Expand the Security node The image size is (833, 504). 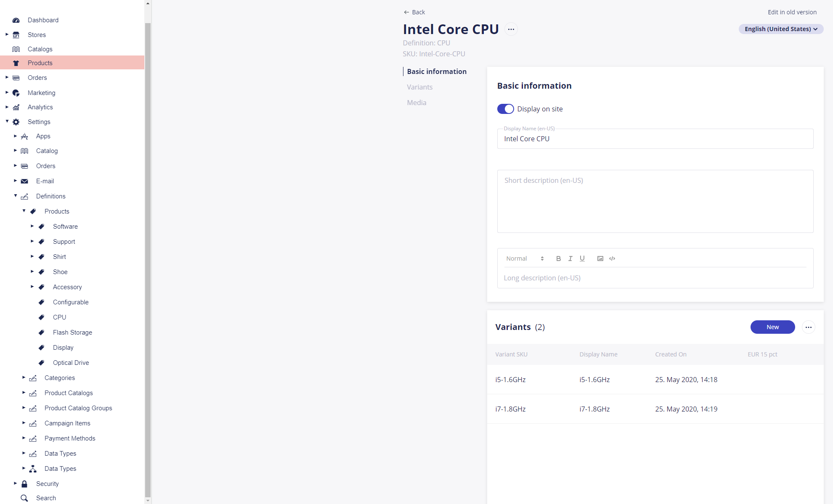(15, 483)
